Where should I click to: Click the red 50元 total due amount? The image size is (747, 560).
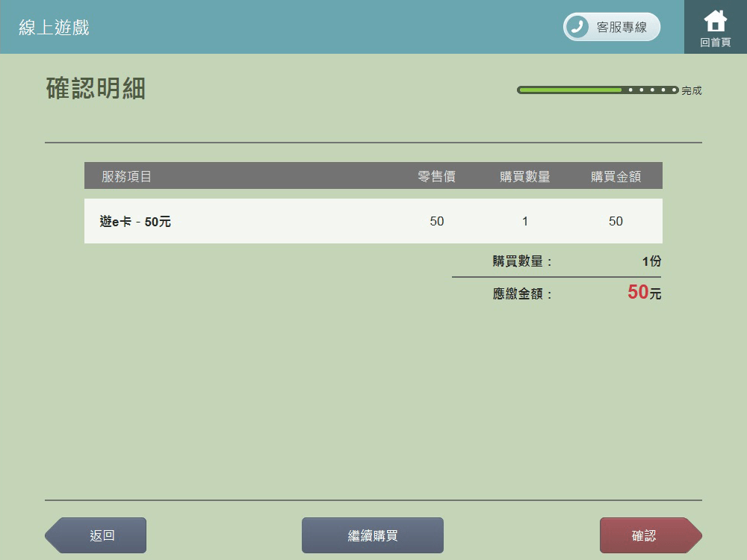(644, 293)
